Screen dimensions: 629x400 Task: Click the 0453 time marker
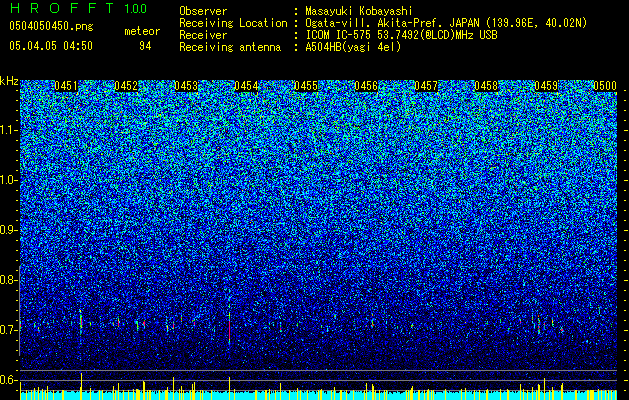point(186,86)
